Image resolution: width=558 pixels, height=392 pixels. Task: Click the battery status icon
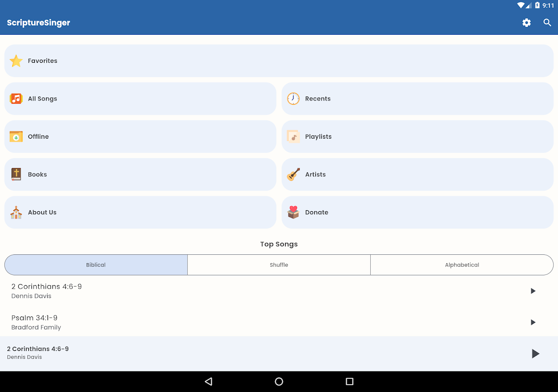pyautogui.click(x=537, y=5)
